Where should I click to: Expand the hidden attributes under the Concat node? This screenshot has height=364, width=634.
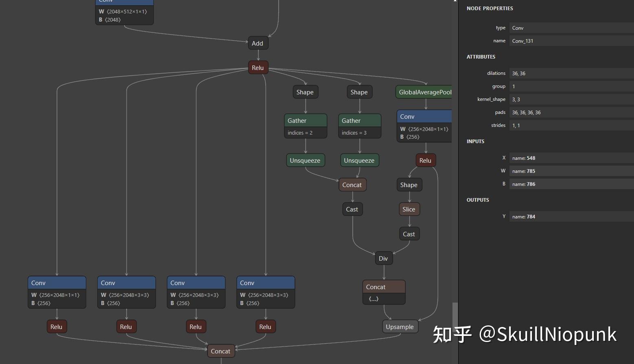click(373, 299)
